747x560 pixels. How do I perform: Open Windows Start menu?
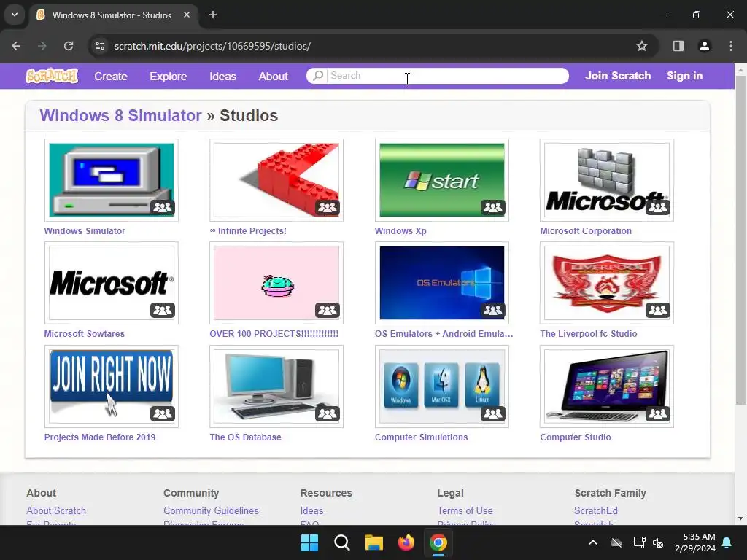309,542
